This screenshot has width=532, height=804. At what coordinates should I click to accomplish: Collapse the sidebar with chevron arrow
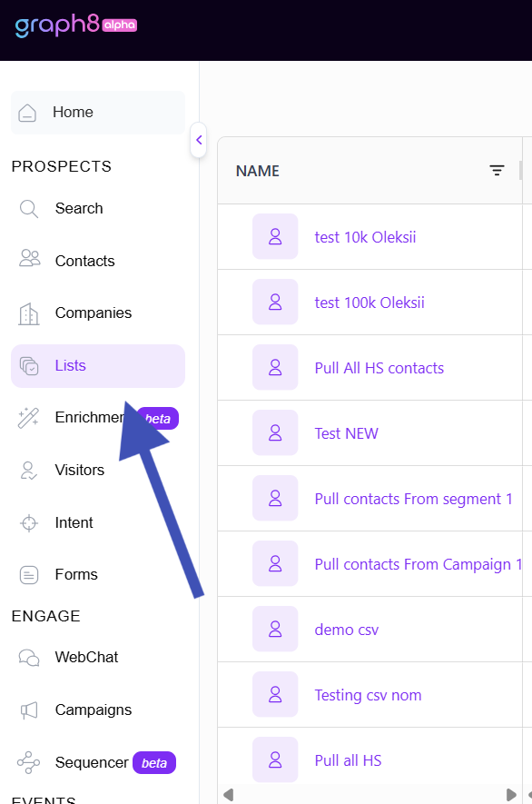coord(199,140)
